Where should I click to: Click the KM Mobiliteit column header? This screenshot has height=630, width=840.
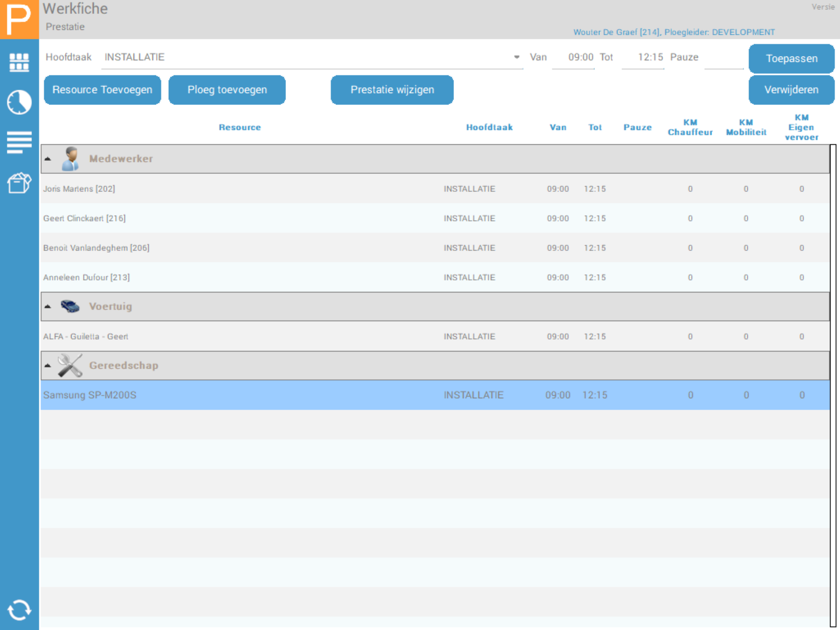pos(746,127)
